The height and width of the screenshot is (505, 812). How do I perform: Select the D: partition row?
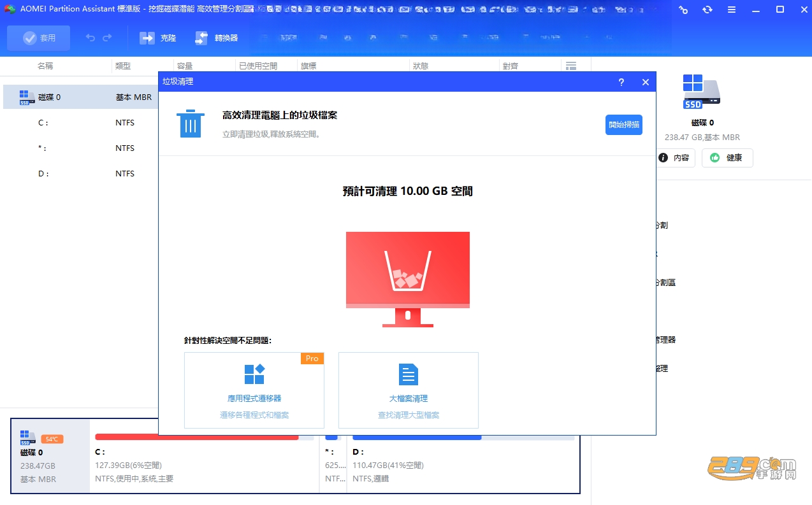pos(81,173)
